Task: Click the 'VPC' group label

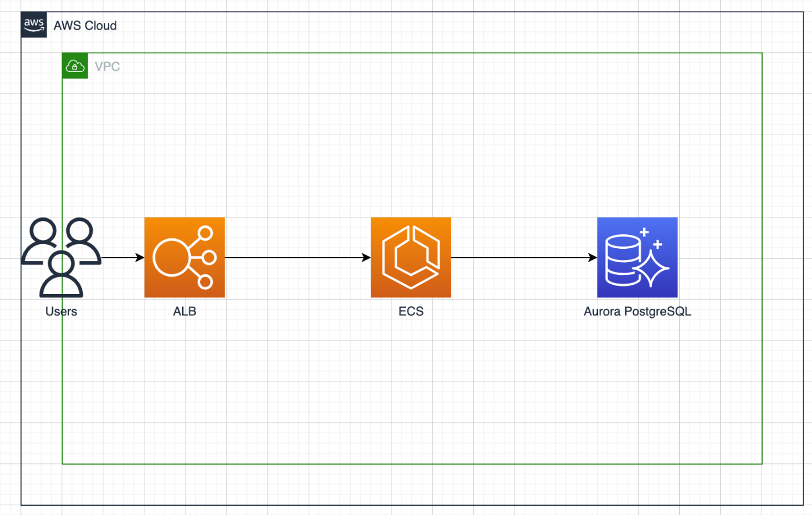Action: 107,67
